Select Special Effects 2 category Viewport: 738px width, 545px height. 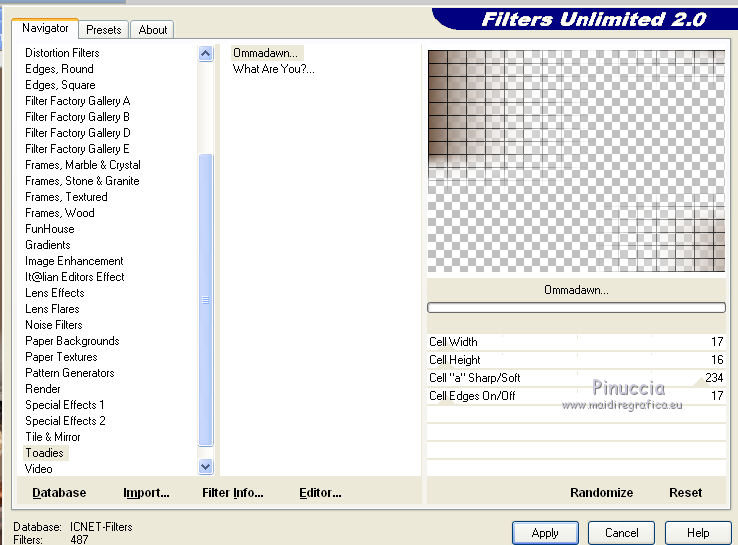click(x=65, y=421)
